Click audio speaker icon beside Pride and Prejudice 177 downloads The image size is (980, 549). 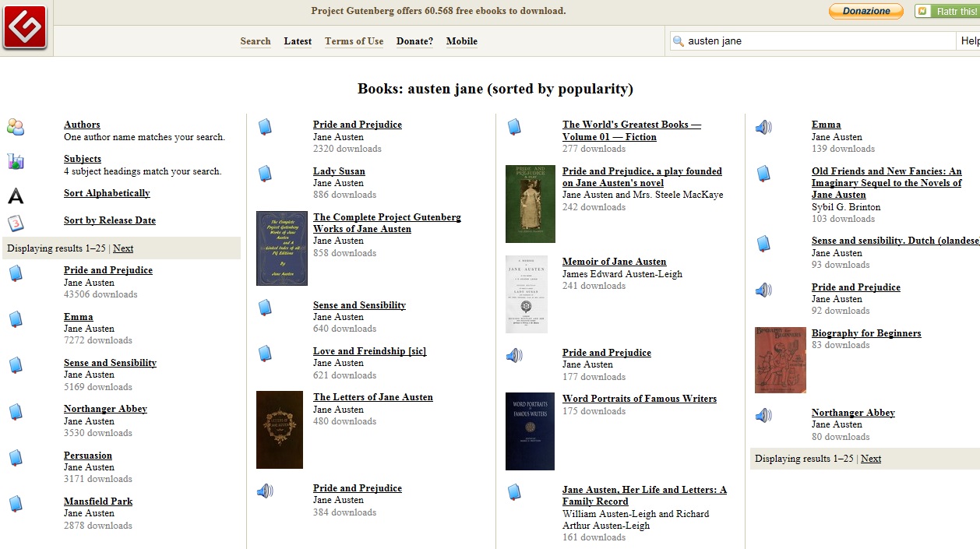514,355
